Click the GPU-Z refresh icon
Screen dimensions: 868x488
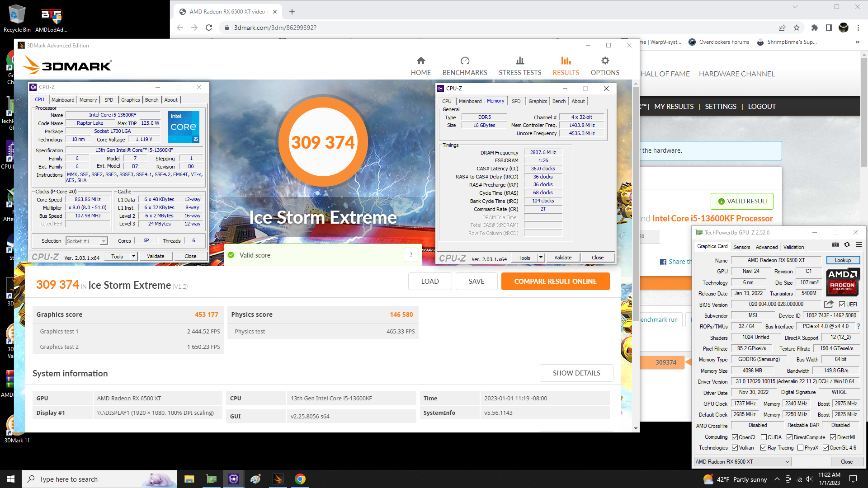[847, 244]
